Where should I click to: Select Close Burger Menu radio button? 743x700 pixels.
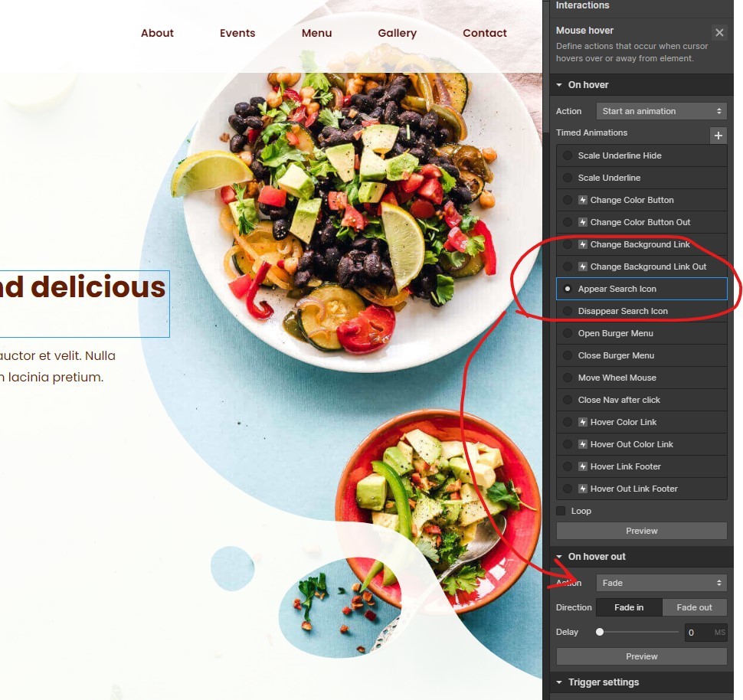(x=567, y=355)
